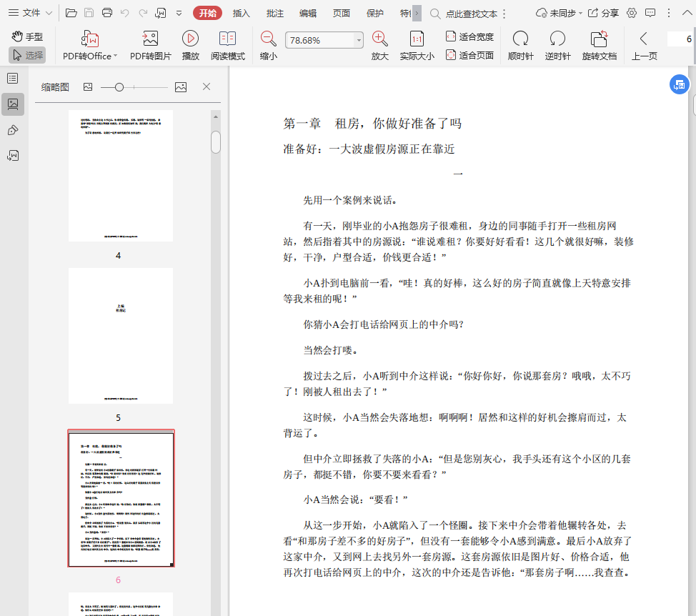Open the 批注 annotation tab
The height and width of the screenshot is (616, 696).
(x=274, y=13)
